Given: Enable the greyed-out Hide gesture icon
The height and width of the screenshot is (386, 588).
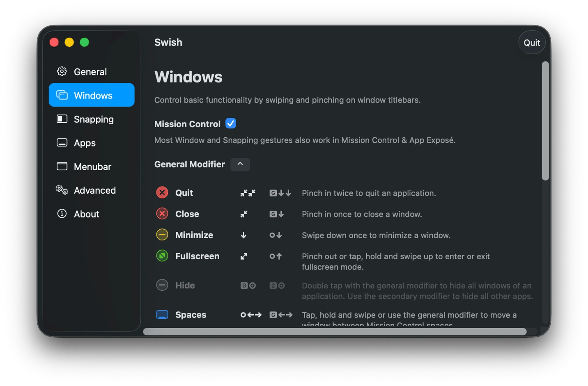Looking at the screenshot, I should point(162,285).
